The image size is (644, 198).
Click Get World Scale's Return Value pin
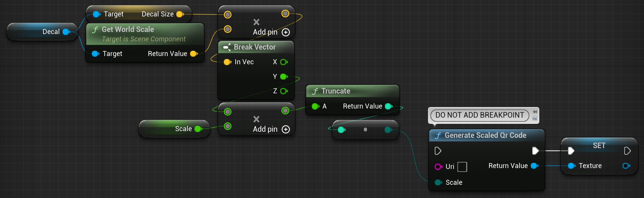click(x=193, y=54)
